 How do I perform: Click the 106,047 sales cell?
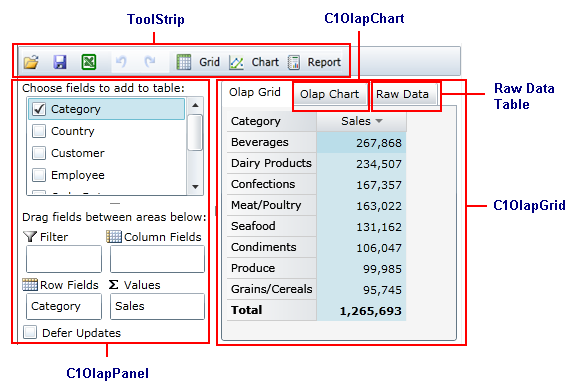click(361, 247)
